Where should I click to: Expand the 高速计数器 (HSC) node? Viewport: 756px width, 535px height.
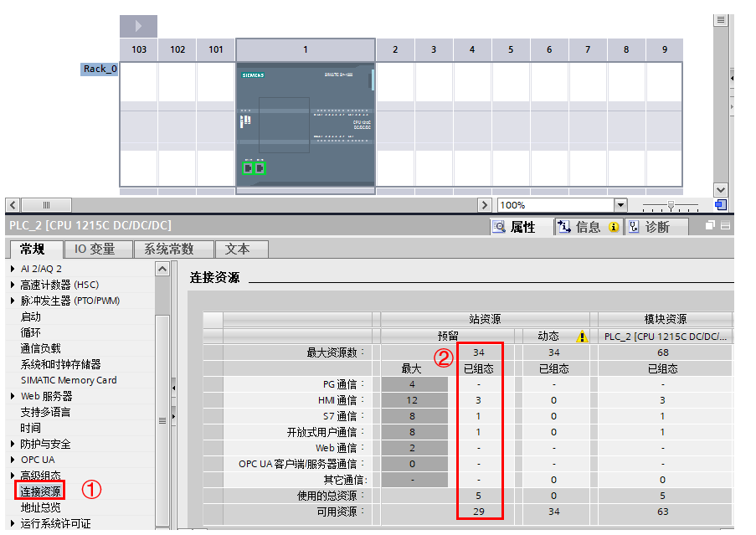click(x=13, y=285)
